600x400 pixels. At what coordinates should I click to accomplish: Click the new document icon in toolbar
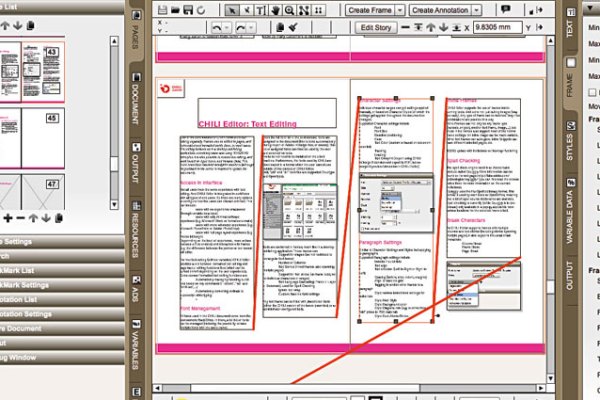[x=162, y=10]
